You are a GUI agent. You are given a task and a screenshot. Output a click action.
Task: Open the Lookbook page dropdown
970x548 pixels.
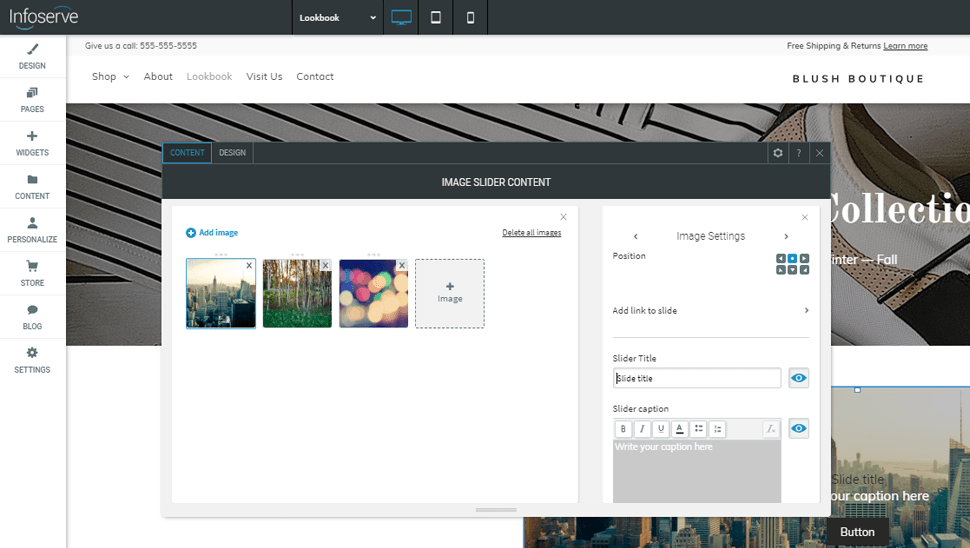point(338,17)
